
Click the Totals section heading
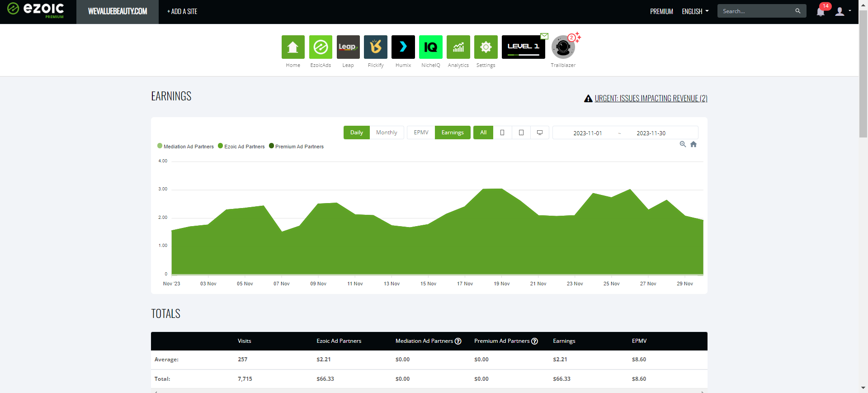coord(166,314)
